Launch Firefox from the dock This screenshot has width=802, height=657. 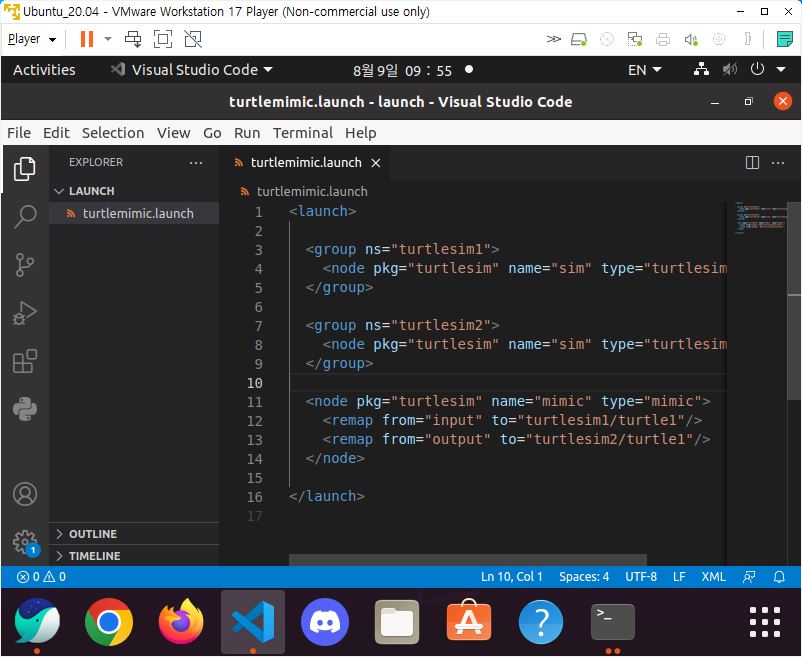click(x=181, y=622)
